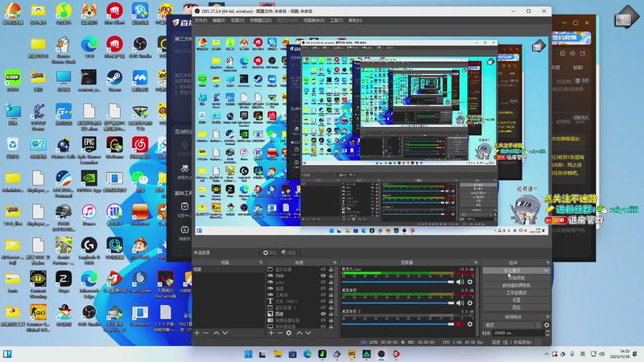Open the OBS 工具(T) menu
Image resolution: width=644 pixels, height=362 pixels.
(336, 21)
